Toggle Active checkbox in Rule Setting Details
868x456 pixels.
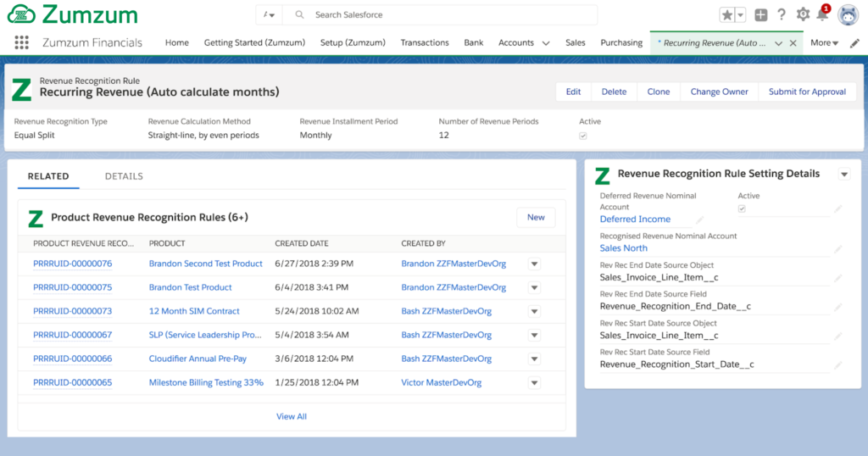point(742,209)
